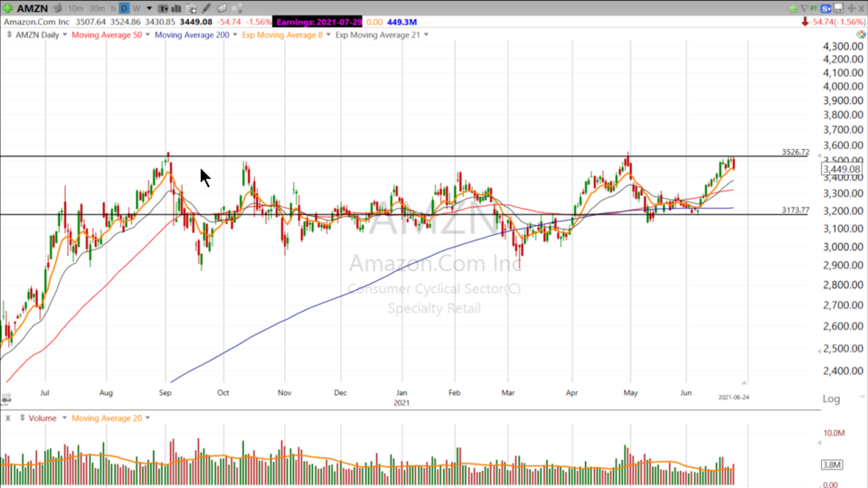The width and height of the screenshot is (868, 488).
Task: Select the 10m timeframe button
Action: 74,8
